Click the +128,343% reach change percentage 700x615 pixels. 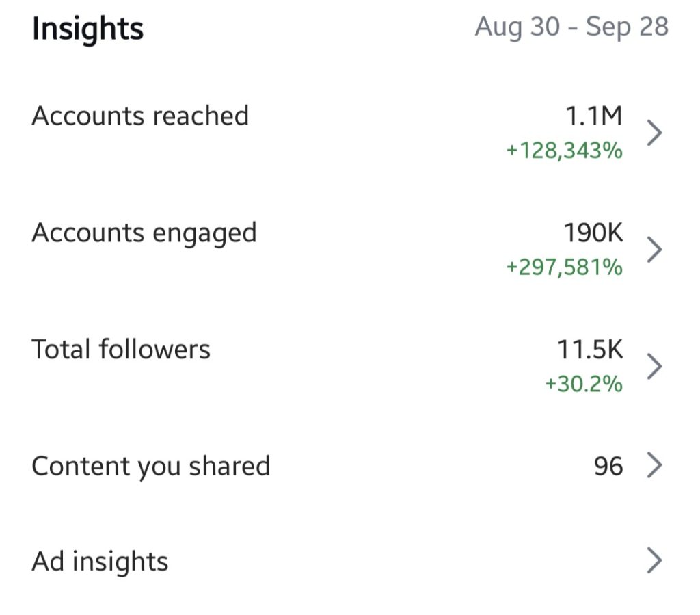coord(564,150)
